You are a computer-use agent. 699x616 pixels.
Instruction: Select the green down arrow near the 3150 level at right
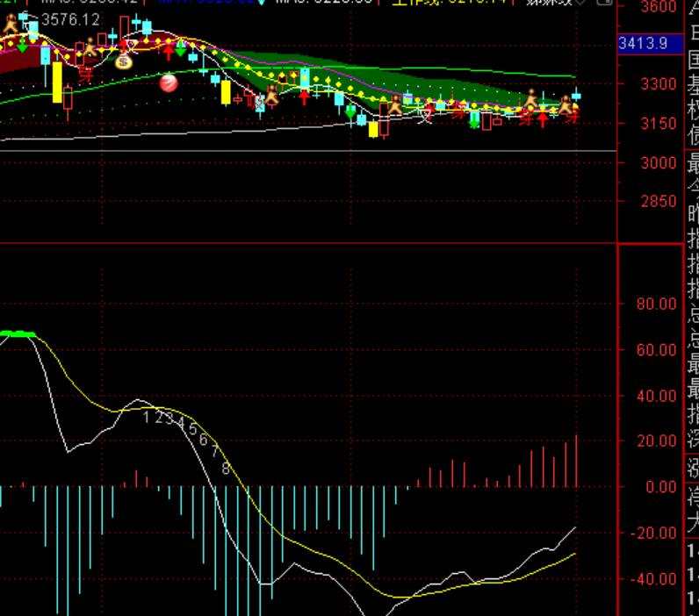474,120
